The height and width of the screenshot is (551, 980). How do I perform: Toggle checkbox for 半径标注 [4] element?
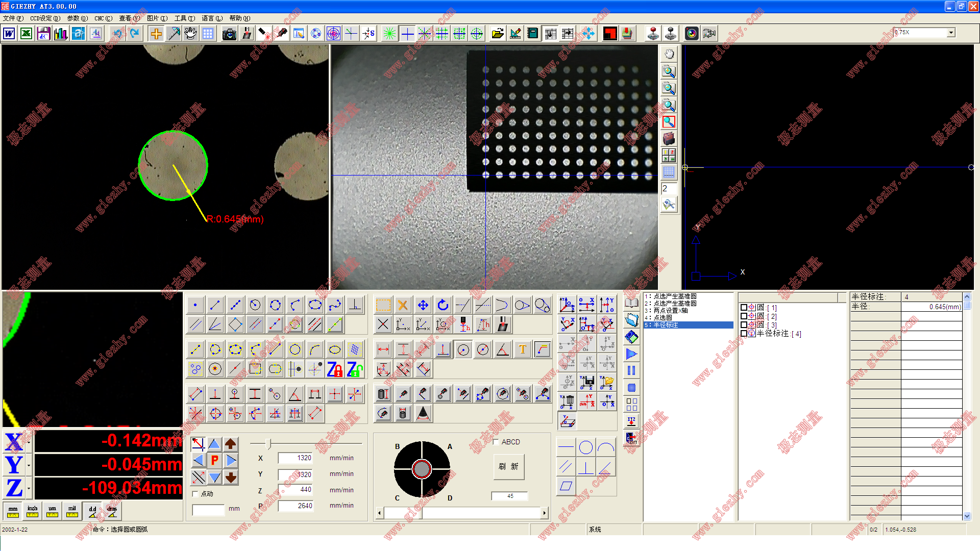744,334
